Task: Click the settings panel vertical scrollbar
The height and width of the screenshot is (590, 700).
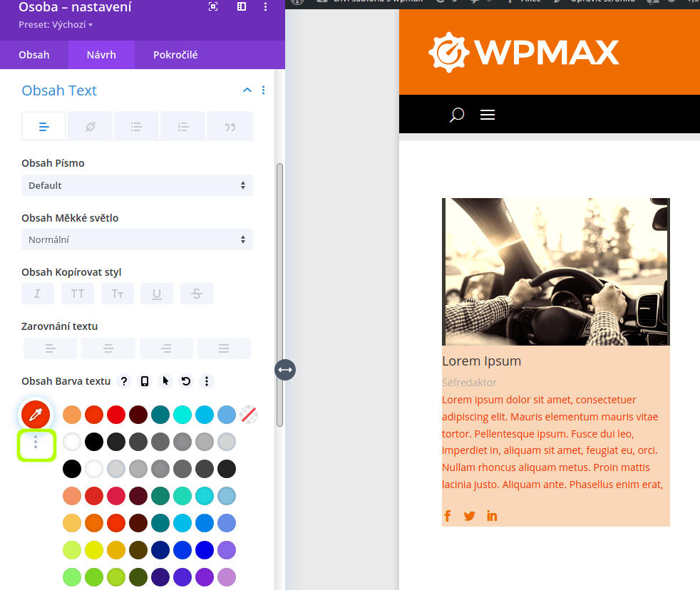Action: coord(280,294)
